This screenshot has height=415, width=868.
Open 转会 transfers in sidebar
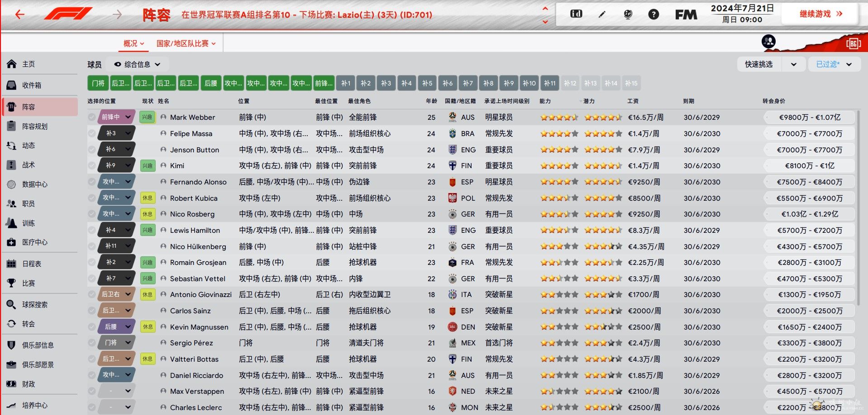40,324
